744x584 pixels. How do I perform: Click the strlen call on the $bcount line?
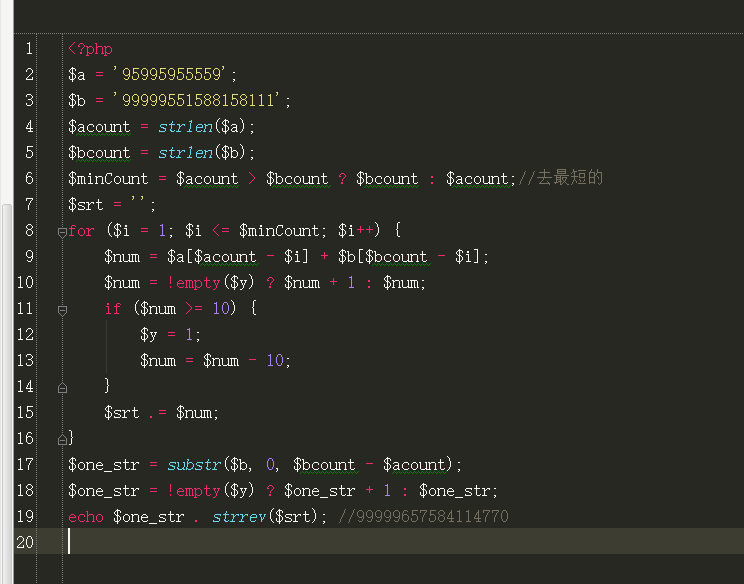click(x=185, y=153)
